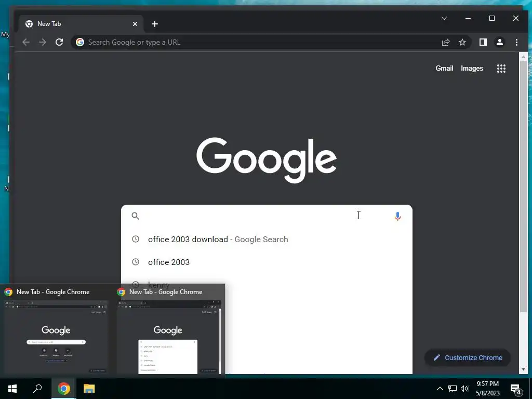Open the Google apps grid

coord(501,69)
